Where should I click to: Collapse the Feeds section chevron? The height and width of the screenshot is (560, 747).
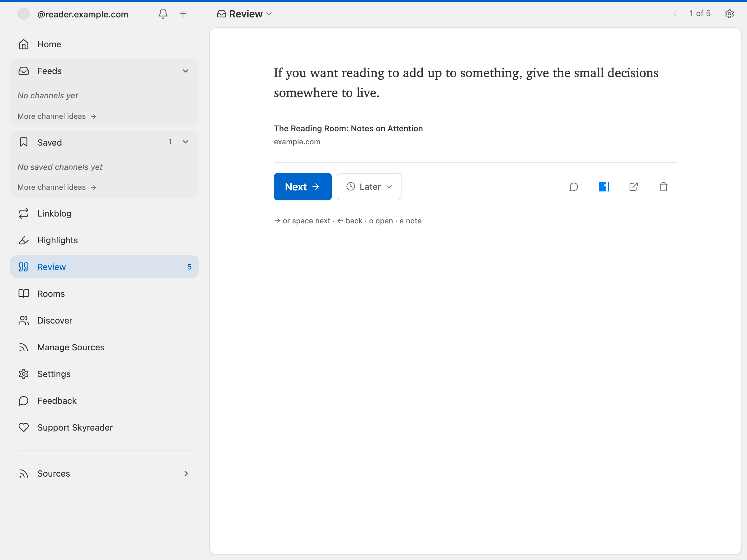[186, 71]
